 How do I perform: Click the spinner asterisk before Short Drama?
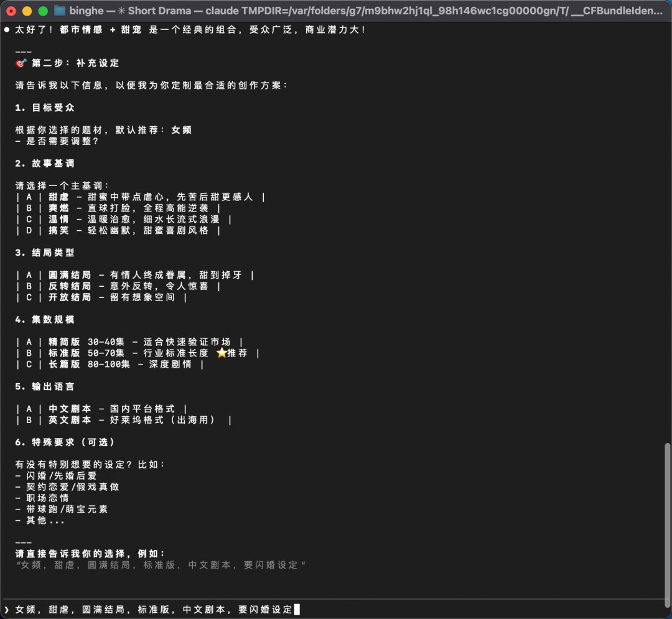point(122,11)
